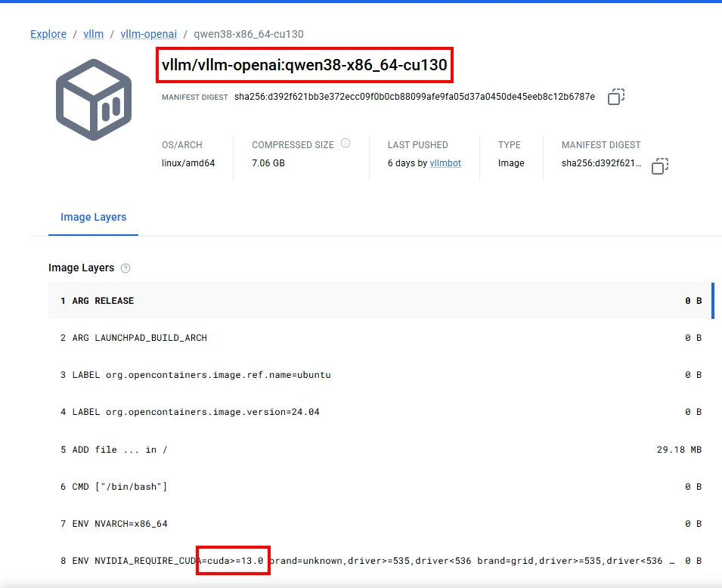The height and width of the screenshot is (588, 722).
Task: Go to the Explore breadcrumb link
Action: coord(48,34)
